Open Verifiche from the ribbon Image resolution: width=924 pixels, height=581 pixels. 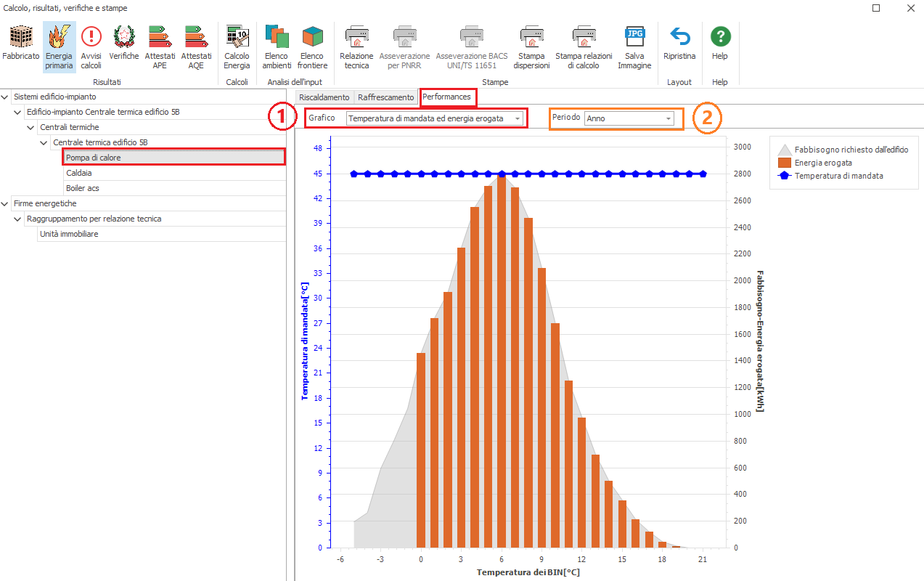click(124, 43)
